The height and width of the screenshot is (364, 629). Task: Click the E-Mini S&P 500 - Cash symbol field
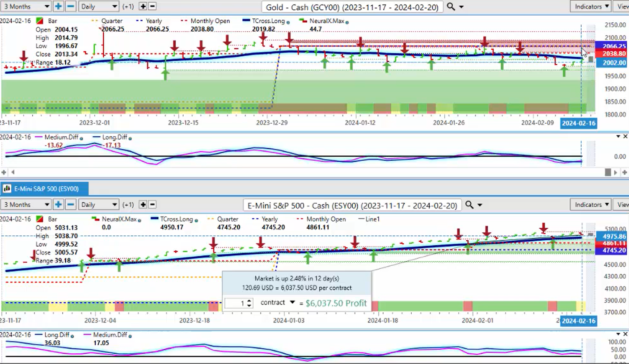tap(352, 205)
